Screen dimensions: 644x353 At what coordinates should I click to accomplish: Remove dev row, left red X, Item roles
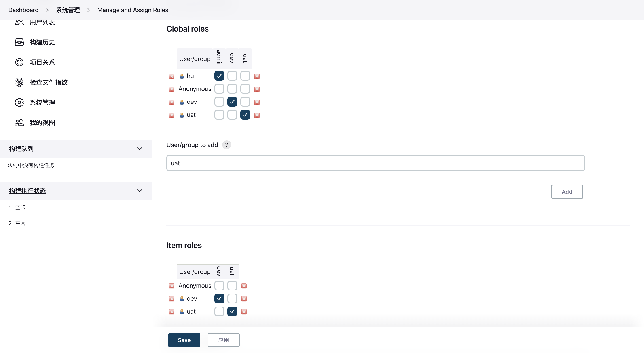172,299
